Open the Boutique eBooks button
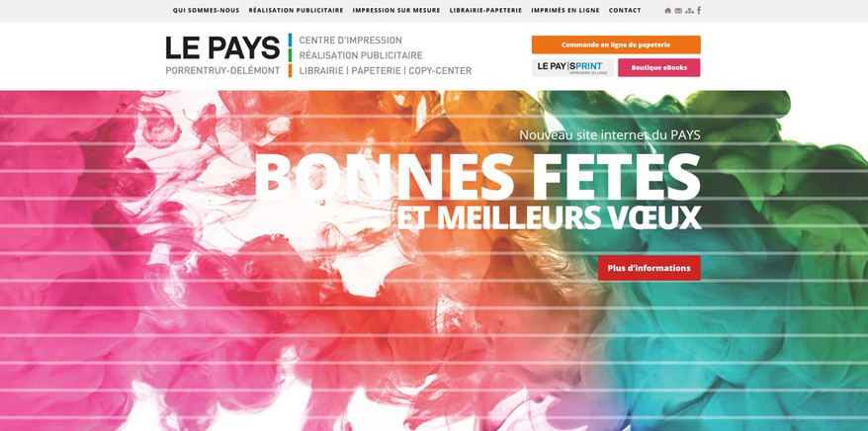 (x=658, y=67)
